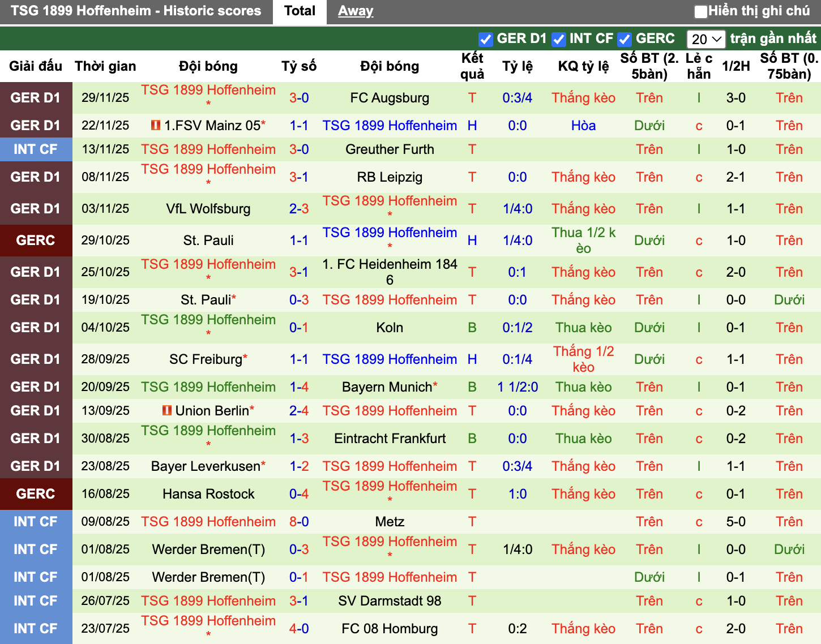This screenshot has width=821, height=644.
Task: Open the 3-0 score versus FC Augsburg
Action: [299, 98]
